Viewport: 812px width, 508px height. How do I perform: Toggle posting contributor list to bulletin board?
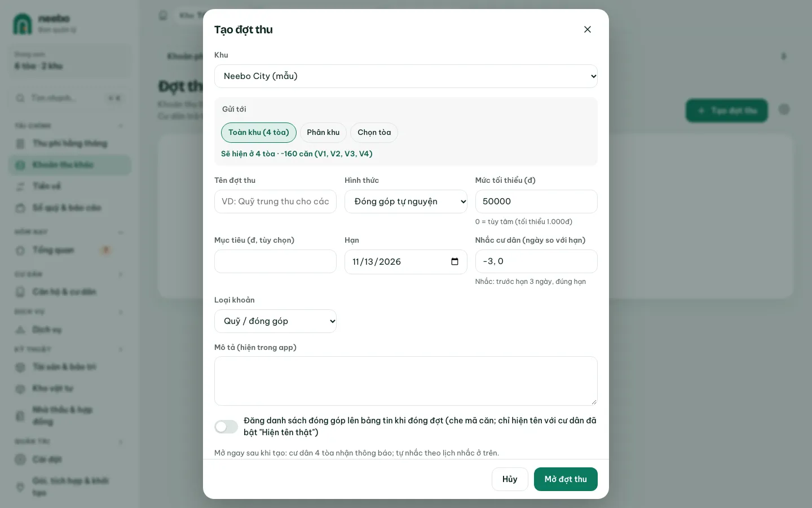click(x=226, y=427)
